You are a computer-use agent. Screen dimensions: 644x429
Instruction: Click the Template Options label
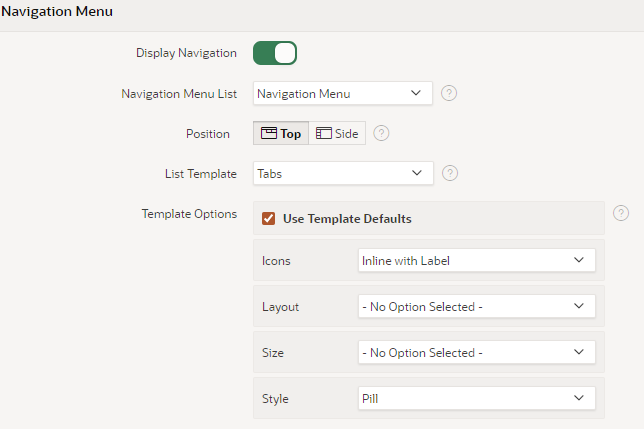click(x=189, y=213)
